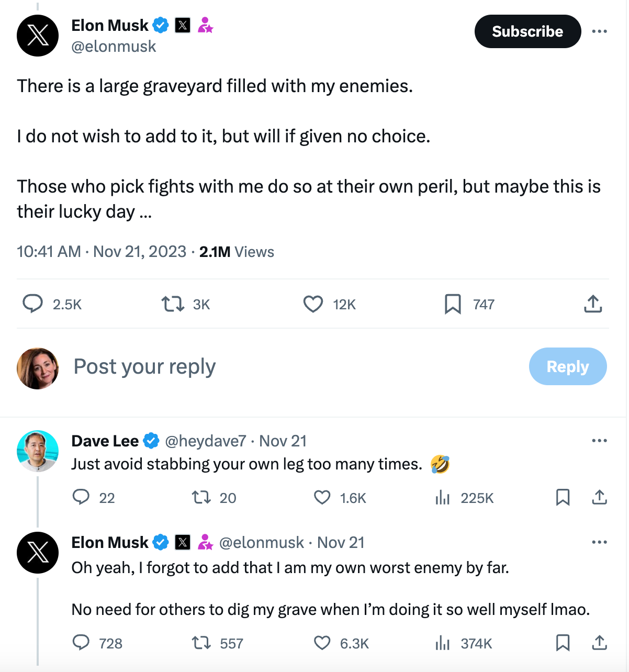Click the 10:41 AM Nov 21, 2023 timestamp
This screenshot has width=629, height=672.
tap(102, 252)
